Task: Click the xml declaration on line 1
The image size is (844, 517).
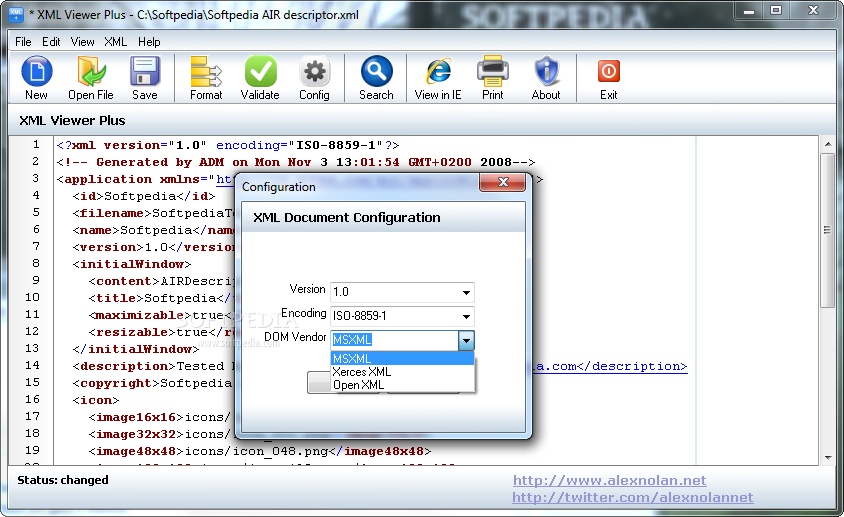Action: click(x=228, y=145)
